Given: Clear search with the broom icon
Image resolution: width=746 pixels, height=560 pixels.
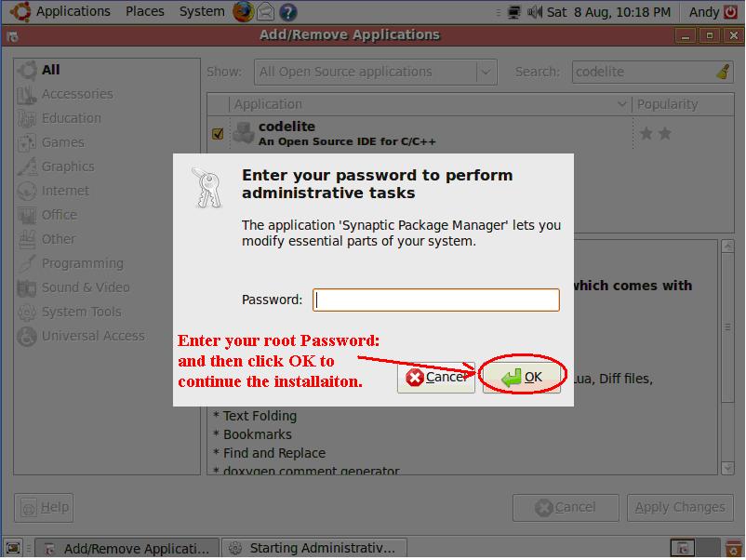Looking at the screenshot, I should click(x=723, y=72).
